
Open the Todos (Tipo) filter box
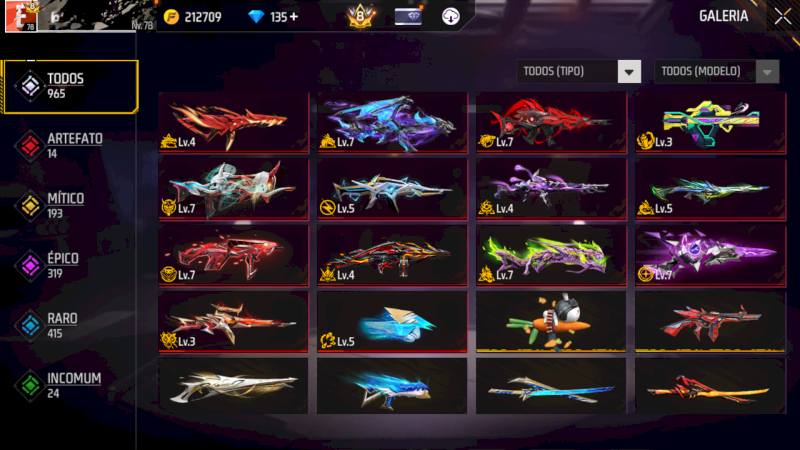click(x=579, y=71)
